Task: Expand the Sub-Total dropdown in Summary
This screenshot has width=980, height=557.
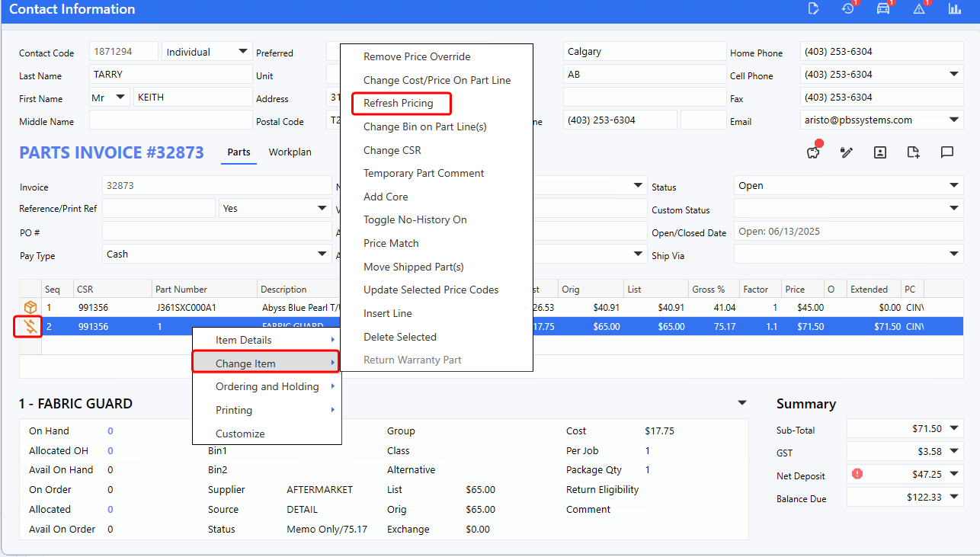Action: [x=954, y=429]
